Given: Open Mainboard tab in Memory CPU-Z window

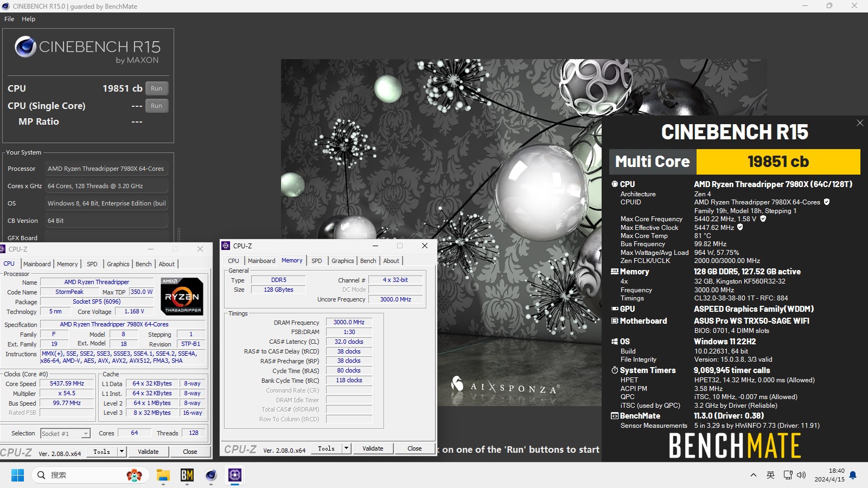Looking at the screenshot, I should 261,261.
